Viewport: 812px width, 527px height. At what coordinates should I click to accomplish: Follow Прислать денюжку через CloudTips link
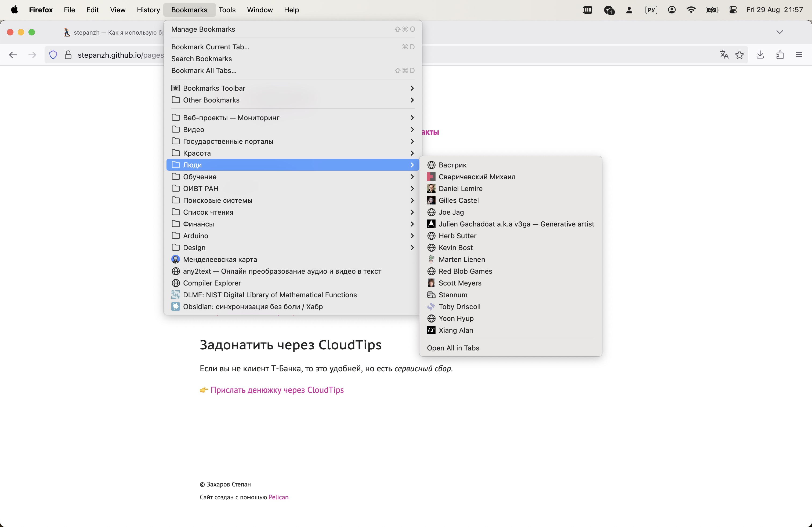click(277, 390)
